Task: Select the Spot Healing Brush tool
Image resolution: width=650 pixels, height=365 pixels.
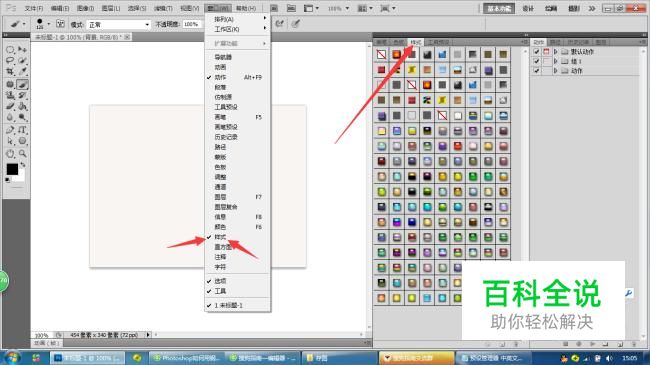Action: coord(10,84)
